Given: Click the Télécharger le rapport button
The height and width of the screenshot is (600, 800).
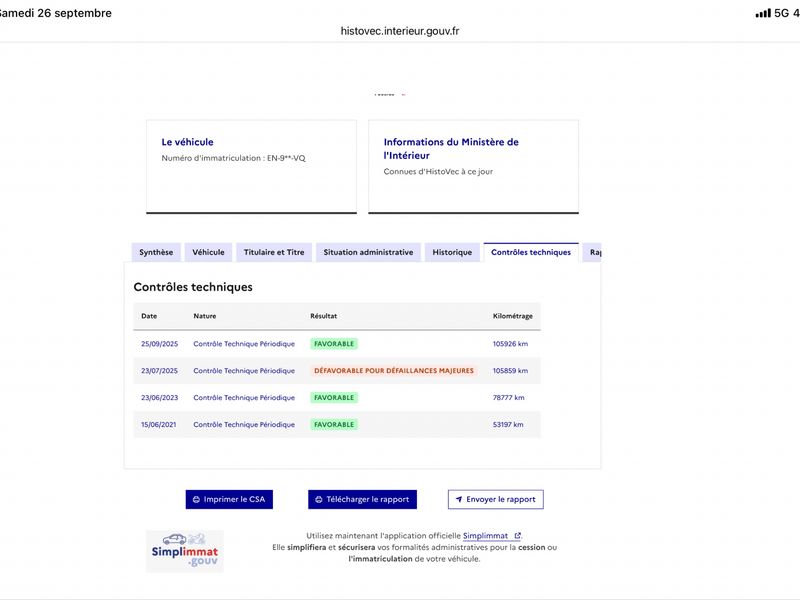Looking at the screenshot, I should 362,499.
